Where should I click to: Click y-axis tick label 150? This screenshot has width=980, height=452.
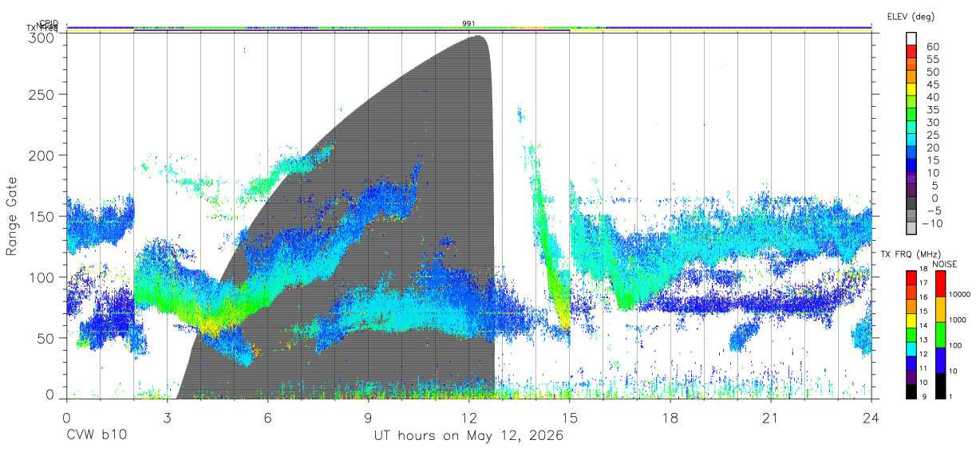click(x=41, y=216)
